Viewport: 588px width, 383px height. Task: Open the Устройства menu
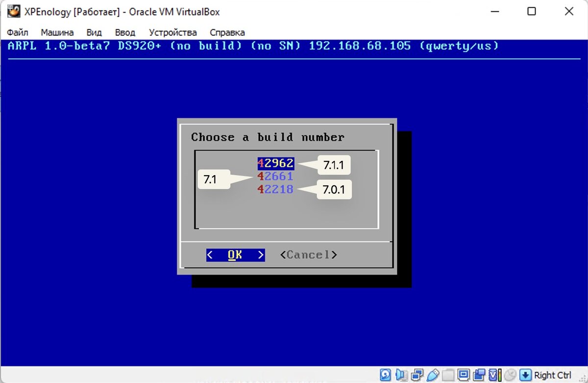point(173,32)
